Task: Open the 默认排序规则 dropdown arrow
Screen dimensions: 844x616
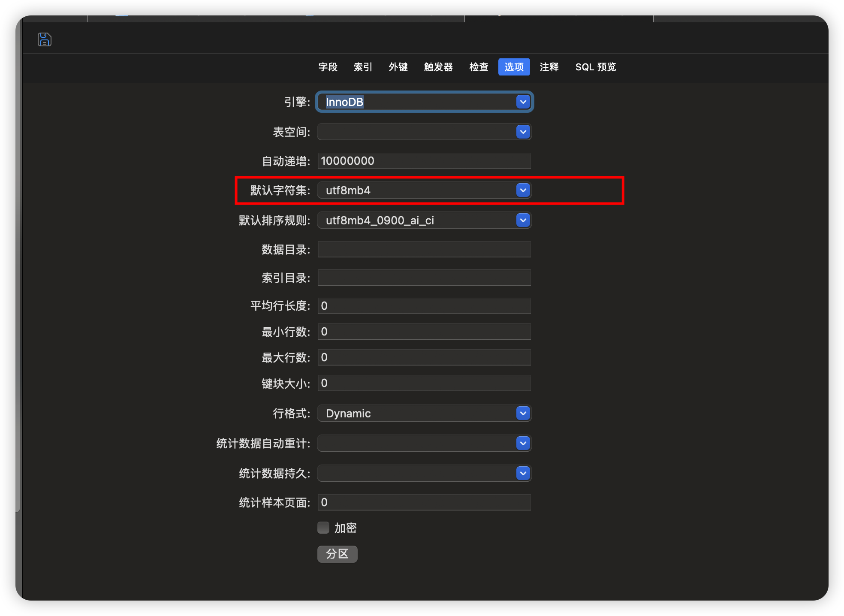Action: click(x=523, y=220)
